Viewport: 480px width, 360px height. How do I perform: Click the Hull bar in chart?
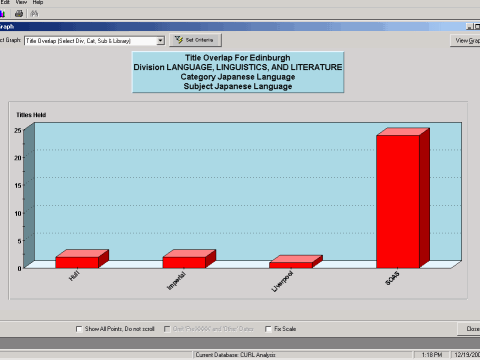[77, 262]
